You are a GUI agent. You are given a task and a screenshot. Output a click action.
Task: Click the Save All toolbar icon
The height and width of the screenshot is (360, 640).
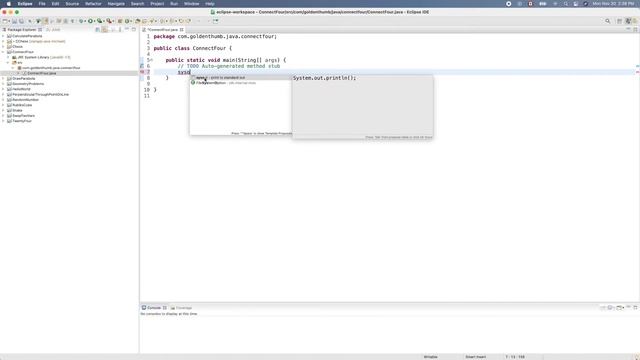coord(21,21)
